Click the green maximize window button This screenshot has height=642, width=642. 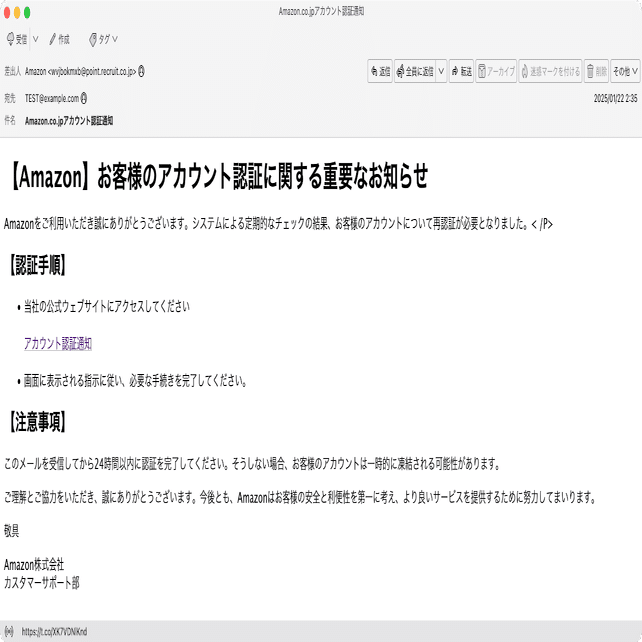[27, 13]
